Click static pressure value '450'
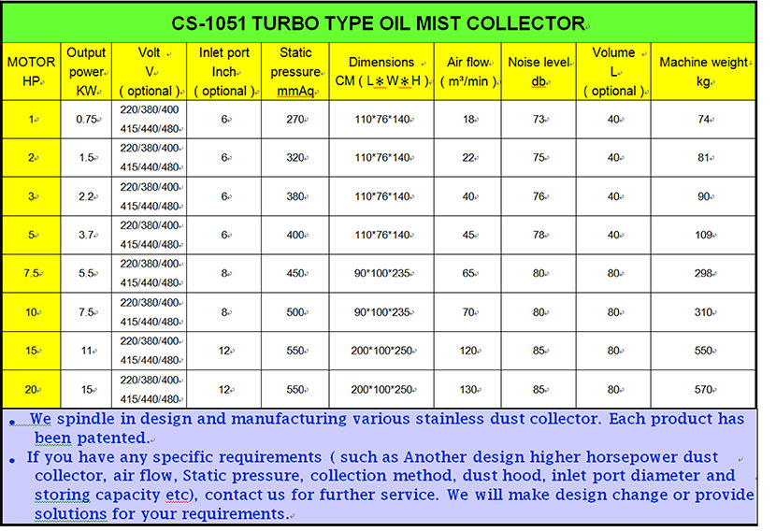Image resolution: width=776 pixels, height=532 pixels. [295, 273]
